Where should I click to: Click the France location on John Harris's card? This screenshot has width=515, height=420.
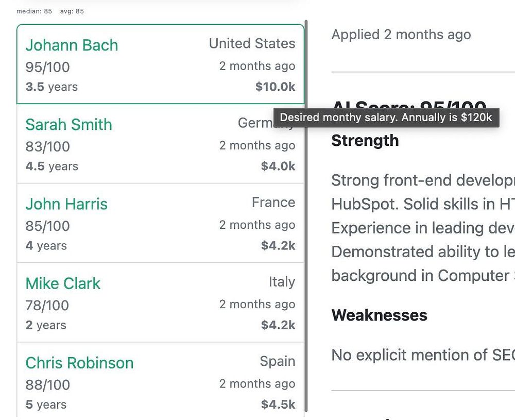[x=273, y=203]
